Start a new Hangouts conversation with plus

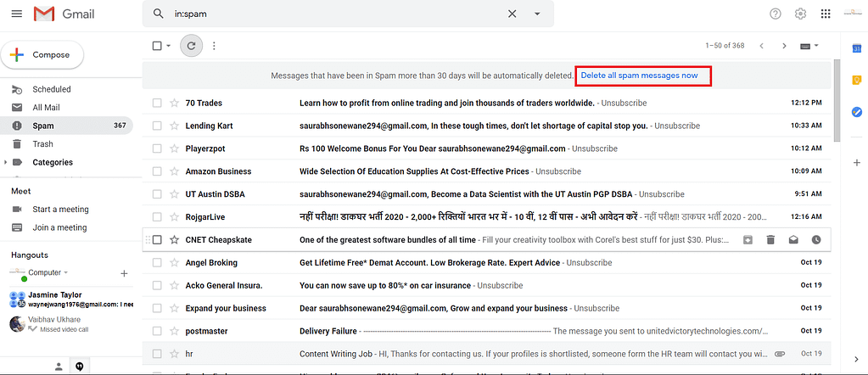(x=124, y=273)
